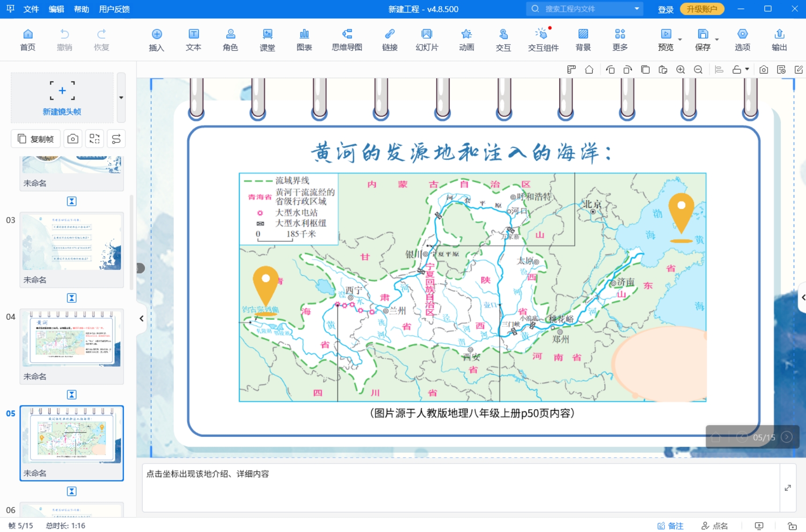This screenshot has height=532, width=806.
Task: Click the frame panel camera snapshot button
Action: (73, 139)
